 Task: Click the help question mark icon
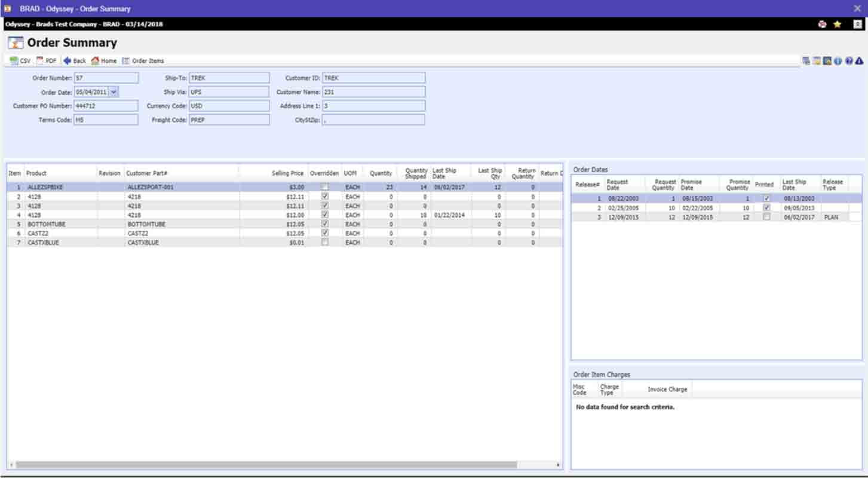pyautogui.click(x=848, y=61)
